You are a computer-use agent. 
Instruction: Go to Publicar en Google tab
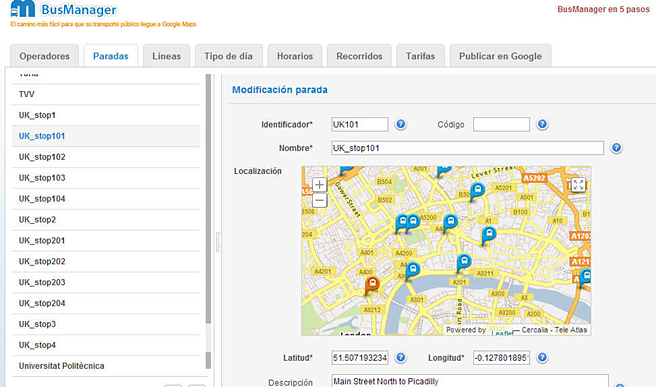[x=500, y=56]
